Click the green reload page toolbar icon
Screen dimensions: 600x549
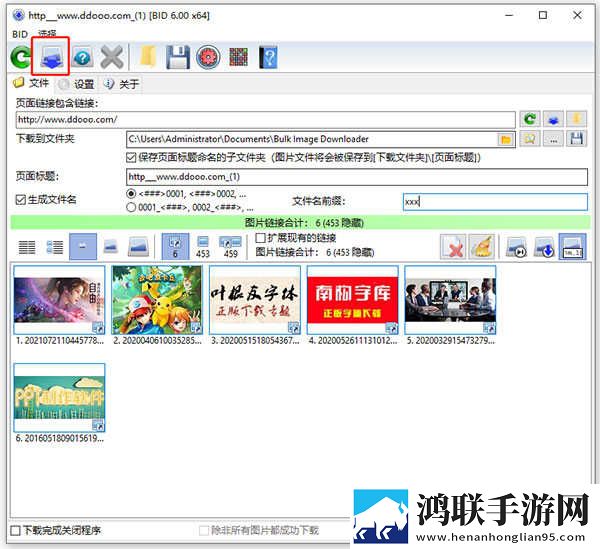tap(20, 57)
